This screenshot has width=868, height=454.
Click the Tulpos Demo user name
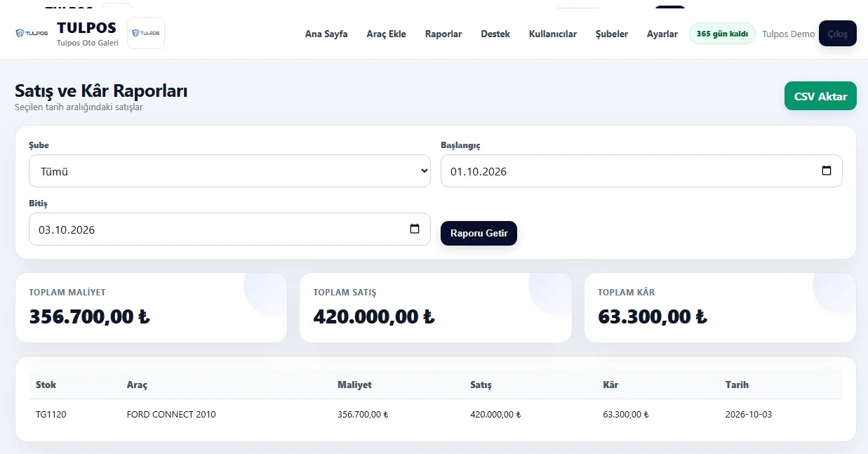[789, 34]
